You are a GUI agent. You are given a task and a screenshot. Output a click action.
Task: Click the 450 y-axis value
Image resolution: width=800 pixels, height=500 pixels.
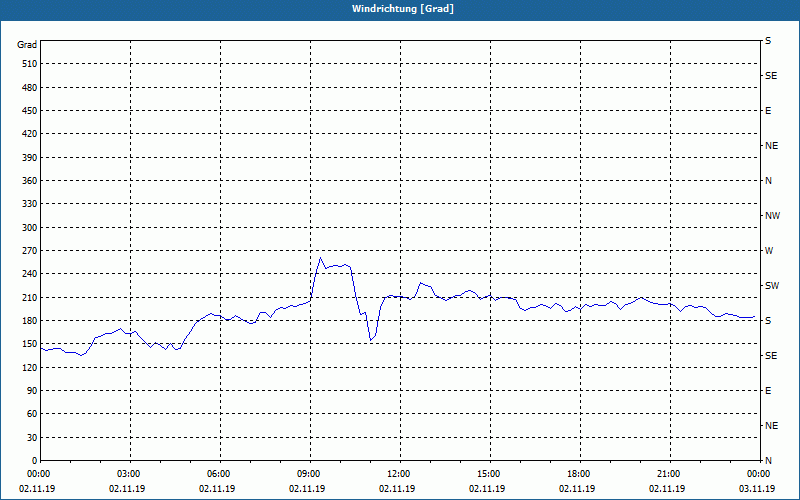(30, 111)
